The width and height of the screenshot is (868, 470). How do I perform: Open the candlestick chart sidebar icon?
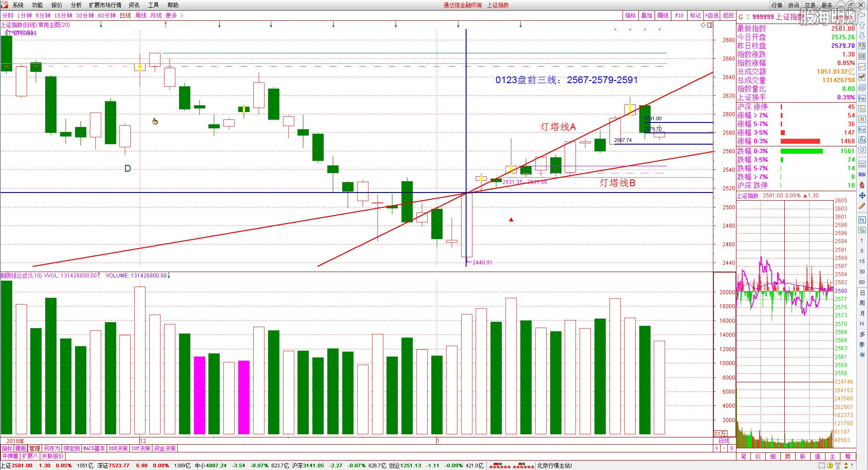[862, 77]
